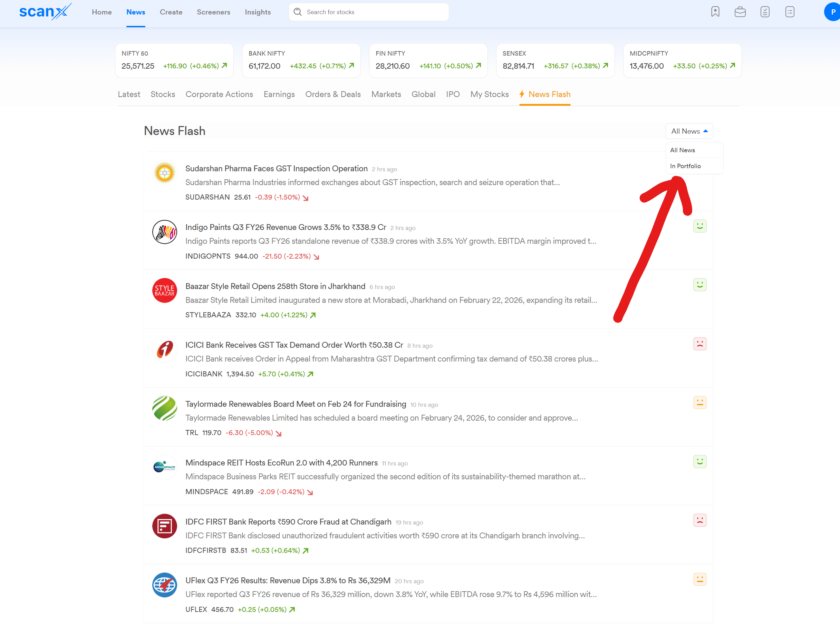This screenshot has height=624, width=840.
Task: Click the bullet list document icon
Action: tap(790, 12)
